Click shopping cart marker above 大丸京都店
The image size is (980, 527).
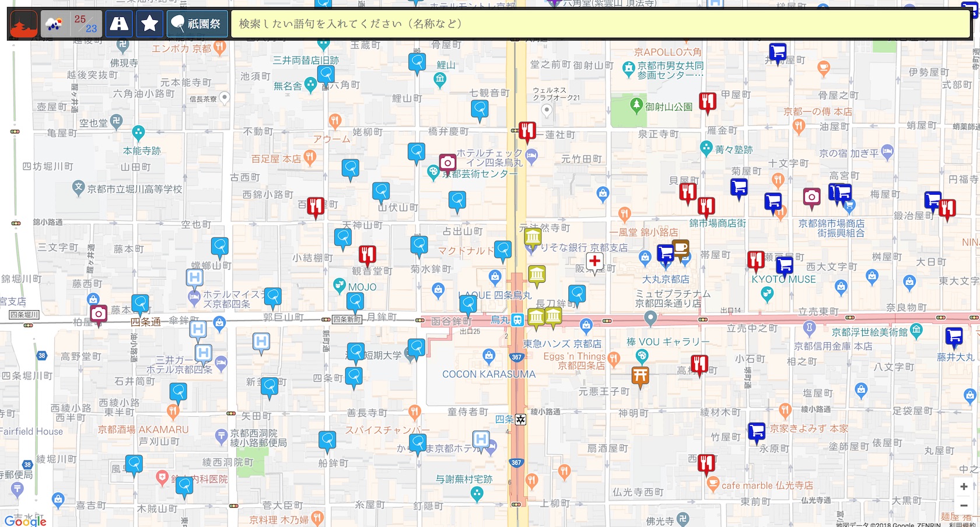tap(666, 254)
